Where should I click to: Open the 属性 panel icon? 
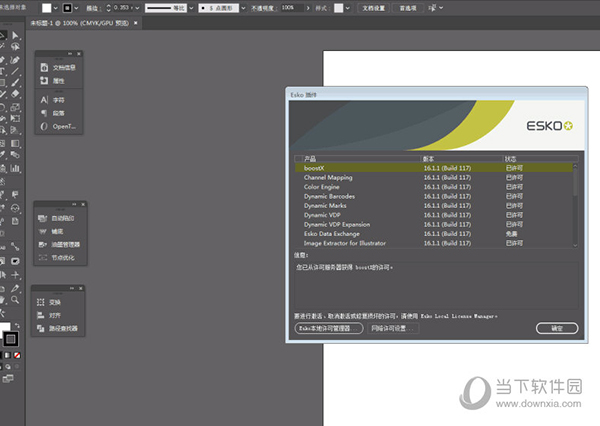pyautogui.click(x=44, y=80)
